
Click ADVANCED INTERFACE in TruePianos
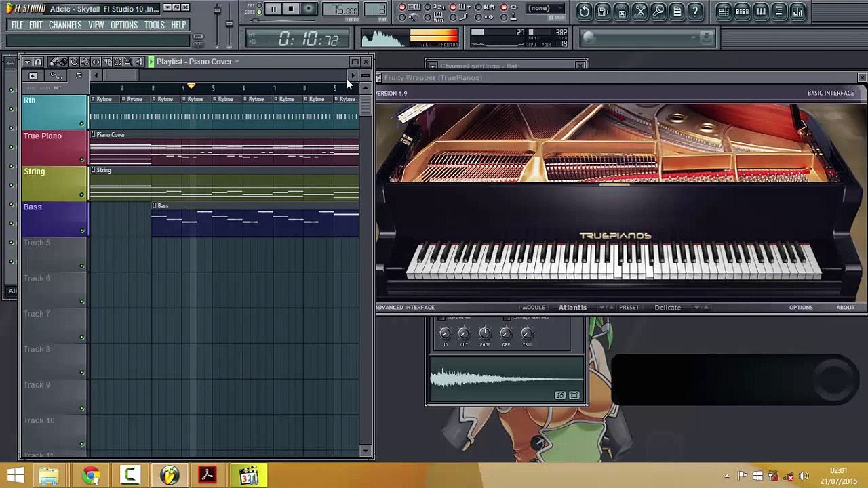405,308
